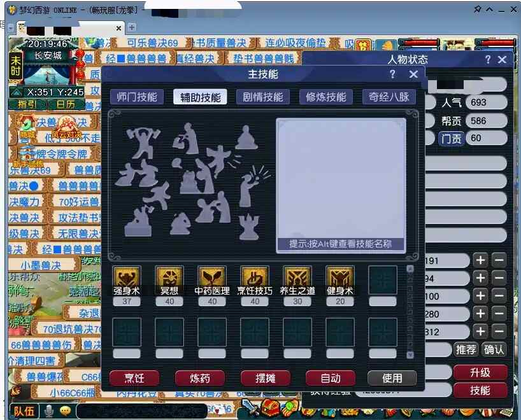521x420 pixels.
Task: Close the current client tab
Action: tap(118, 28)
